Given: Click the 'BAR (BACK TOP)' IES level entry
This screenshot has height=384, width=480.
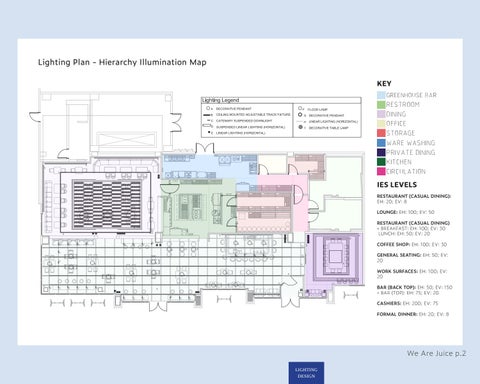Looking at the screenshot, I should pyautogui.click(x=415, y=290).
